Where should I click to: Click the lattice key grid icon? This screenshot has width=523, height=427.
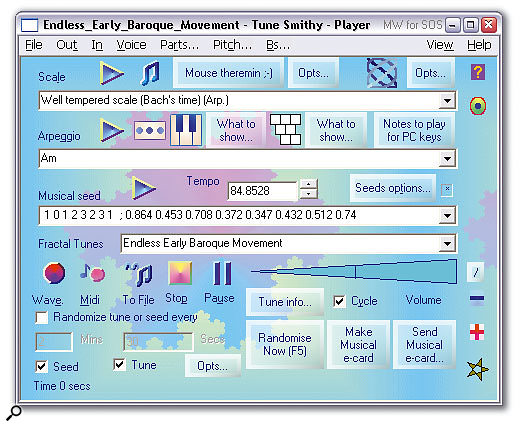tap(286, 129)
